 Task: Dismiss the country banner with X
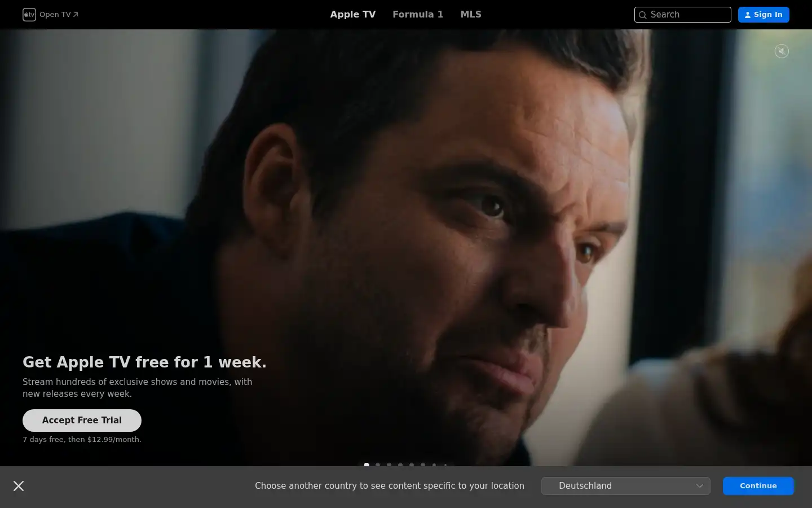point(19,486)
